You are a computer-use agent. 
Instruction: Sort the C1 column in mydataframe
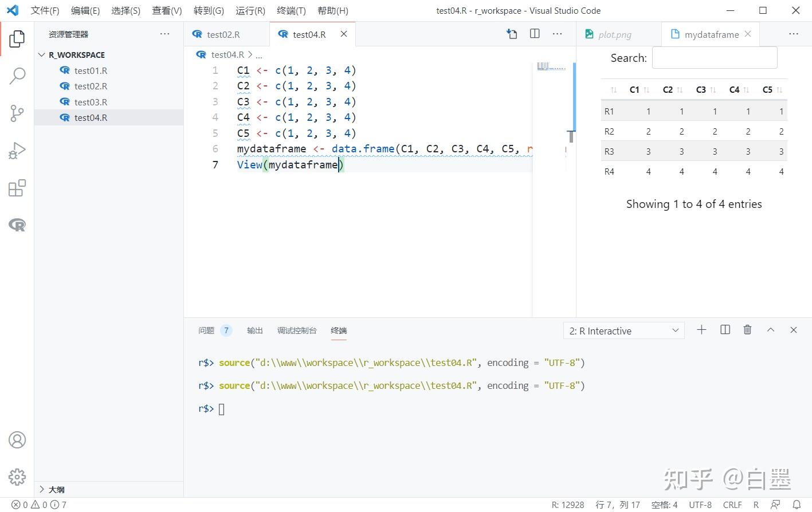coord(634,89)
